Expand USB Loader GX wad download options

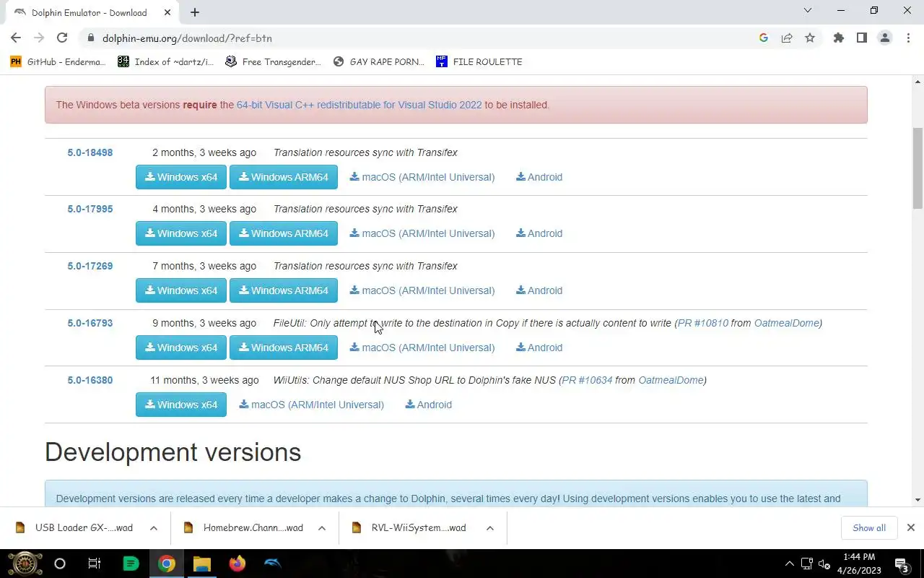[x=154, y=528]
